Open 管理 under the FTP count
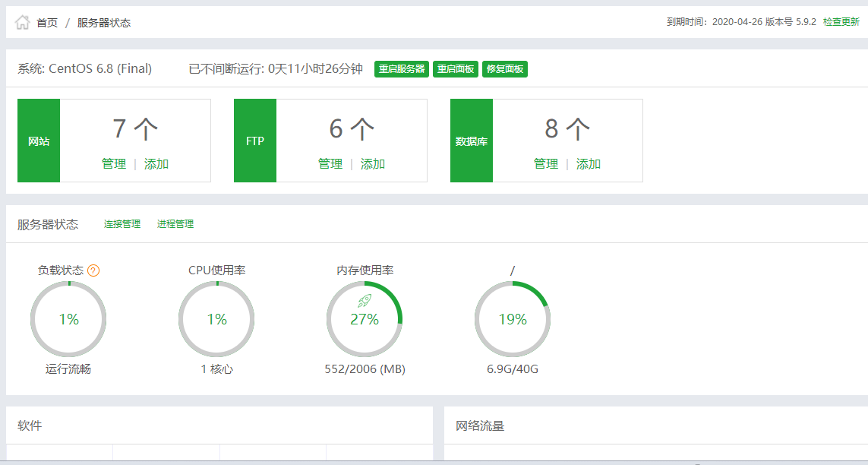The image size is (868, 465). [330, 164]
